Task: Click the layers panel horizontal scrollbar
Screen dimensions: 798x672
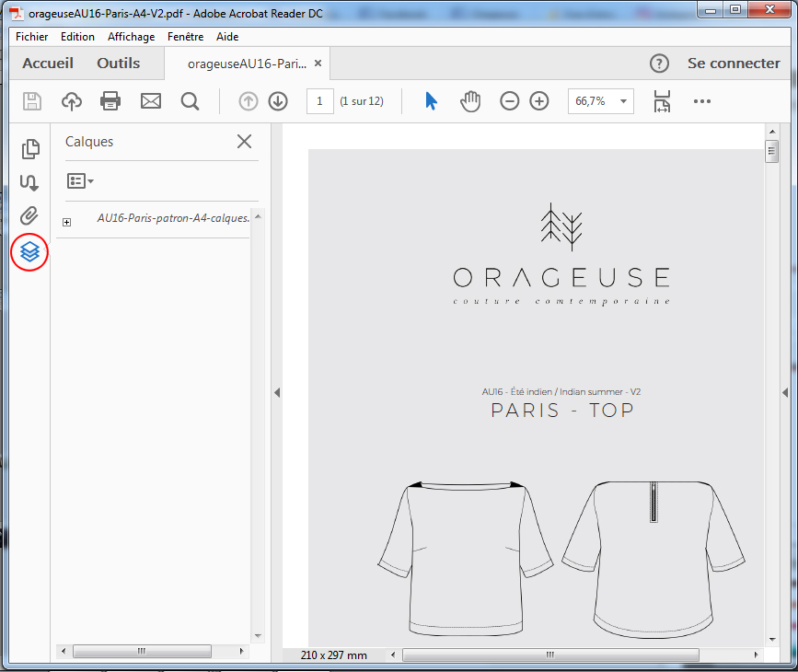Action: coord(142,651)
